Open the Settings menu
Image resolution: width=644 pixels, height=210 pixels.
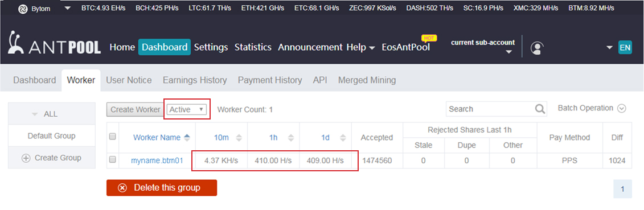(x=211, y=47)
